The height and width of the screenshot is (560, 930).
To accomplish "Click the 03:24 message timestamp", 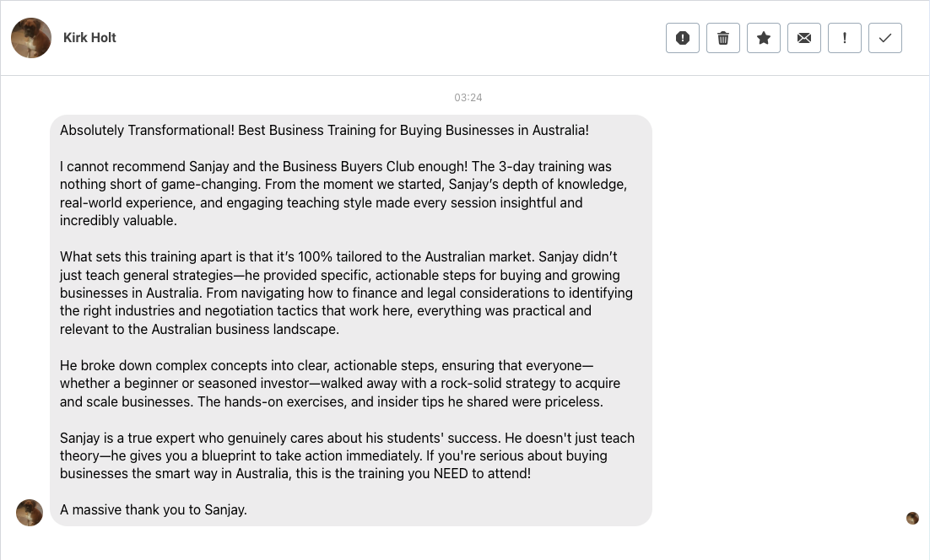I will (x=468, y=98).
